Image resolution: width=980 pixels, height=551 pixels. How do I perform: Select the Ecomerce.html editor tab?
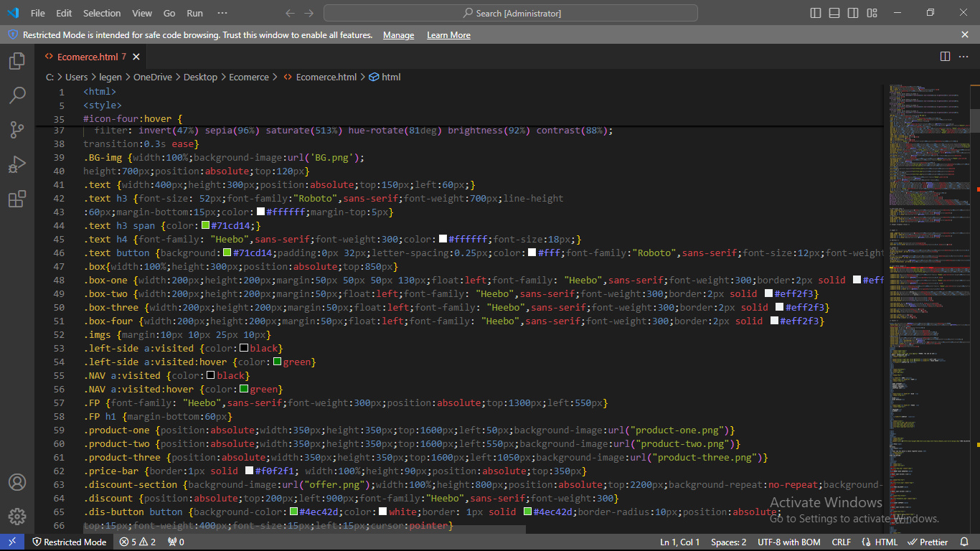click(87, 57)
